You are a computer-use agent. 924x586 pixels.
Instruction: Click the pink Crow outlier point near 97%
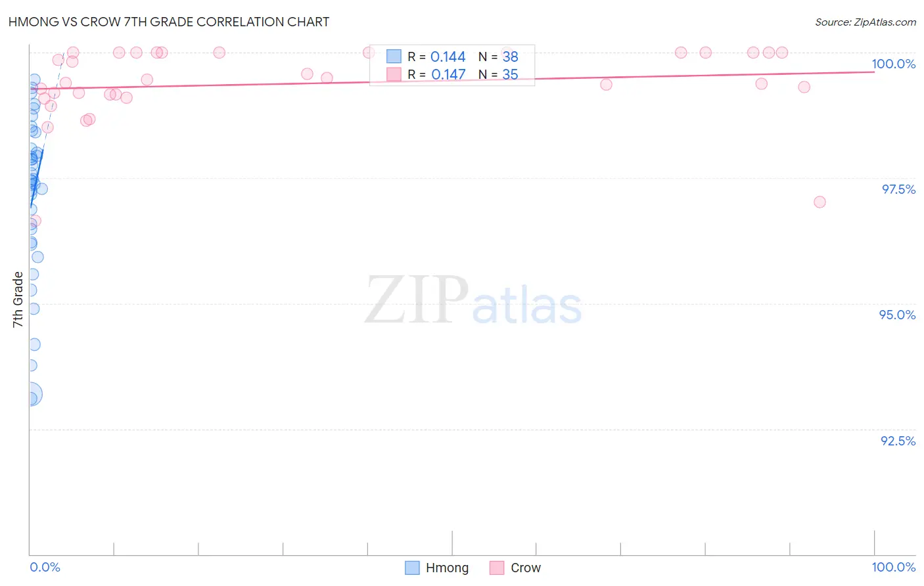point(820,202)
